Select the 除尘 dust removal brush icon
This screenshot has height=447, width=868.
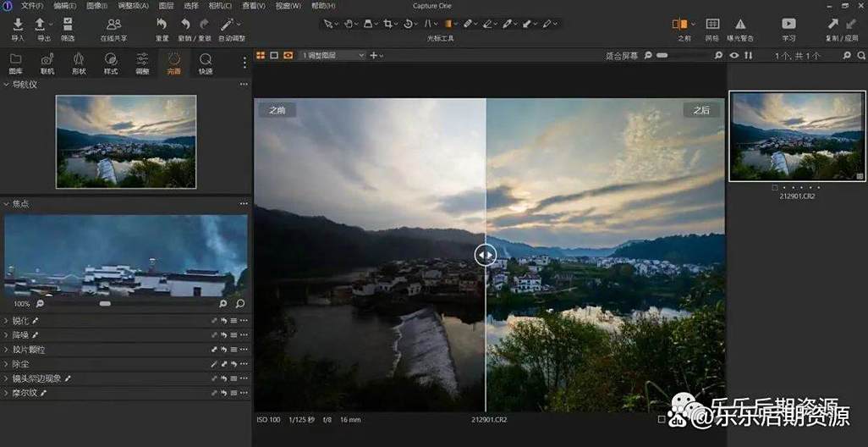click(214, 364)
